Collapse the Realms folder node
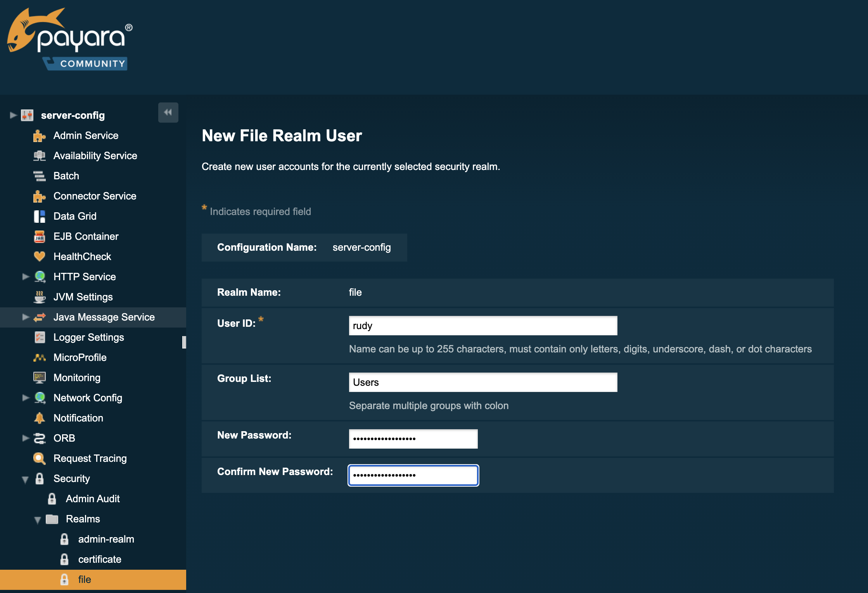 click(38, 520)
